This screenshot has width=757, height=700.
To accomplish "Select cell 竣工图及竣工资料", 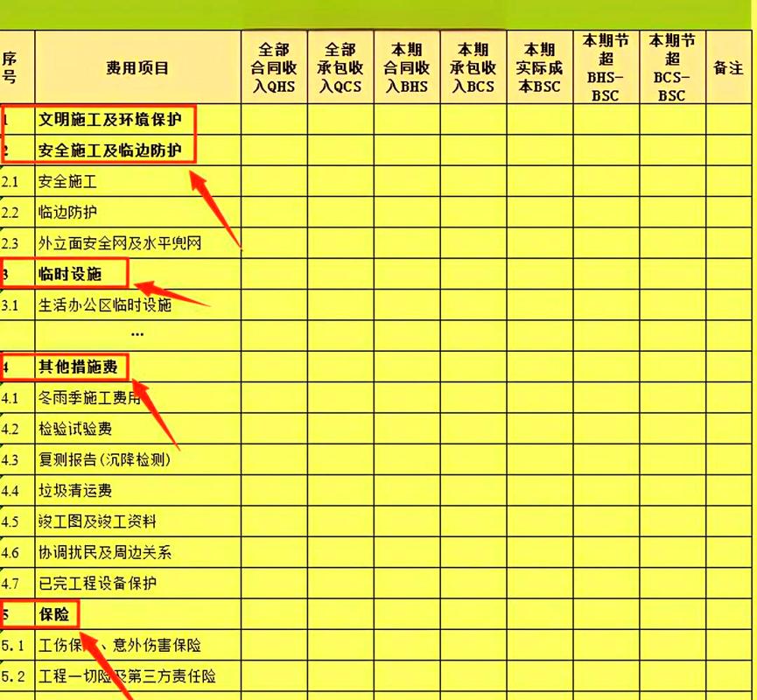I will click(137, 521).
